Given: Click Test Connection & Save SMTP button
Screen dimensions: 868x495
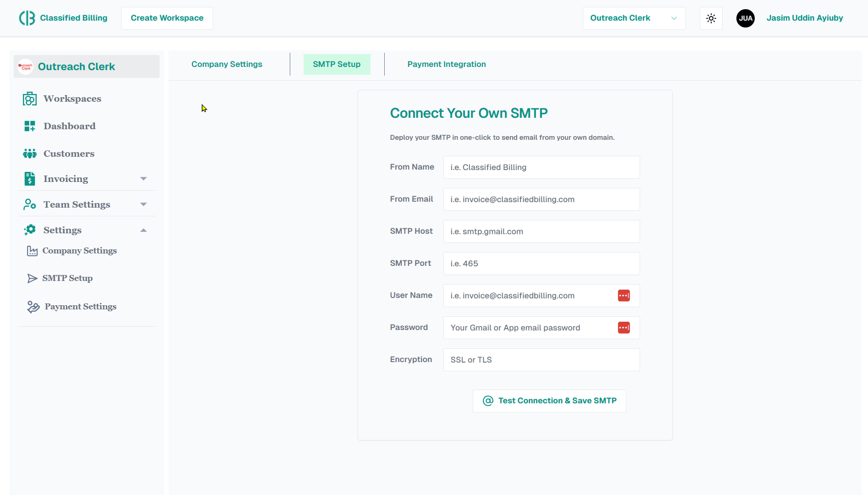Looking at the screenshot, I should pyautogui.click(x=549, y=401).
